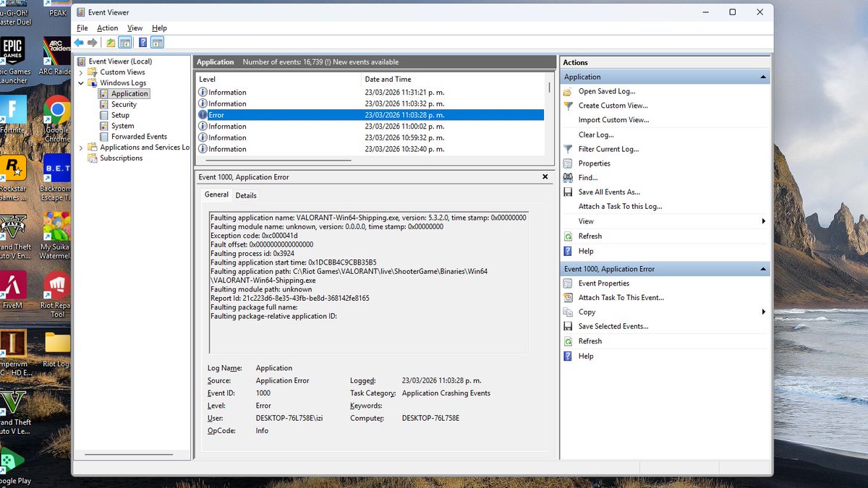Expand Applications and Services Logs node

(81, 147)
